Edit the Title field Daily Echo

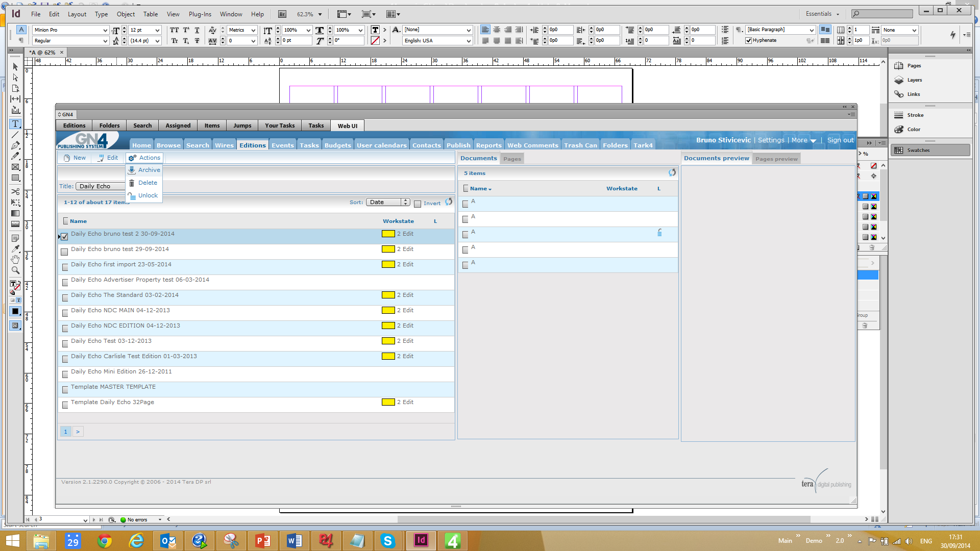tap(100, 186)
